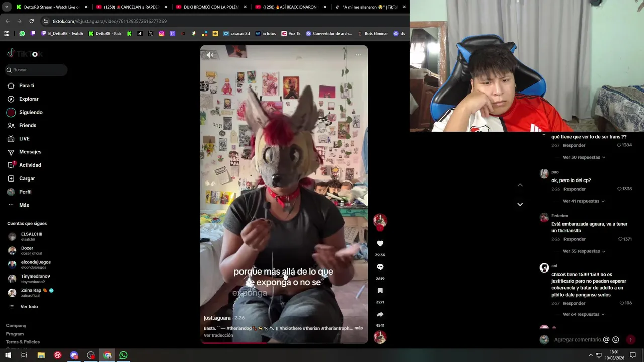Click Agregar comentario input field
This screenshot has height=362, width=644.
pos(577,340)
